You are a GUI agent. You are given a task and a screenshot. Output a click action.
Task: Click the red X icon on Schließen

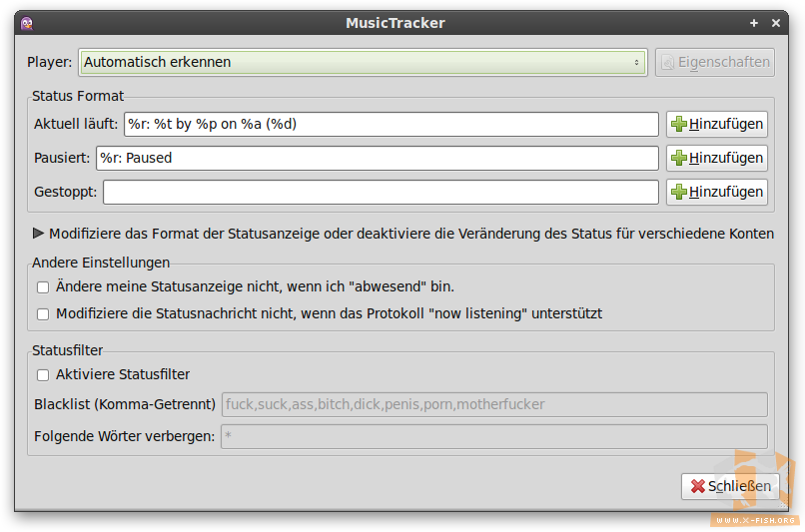pyautogui.click(x=697, y=486)
